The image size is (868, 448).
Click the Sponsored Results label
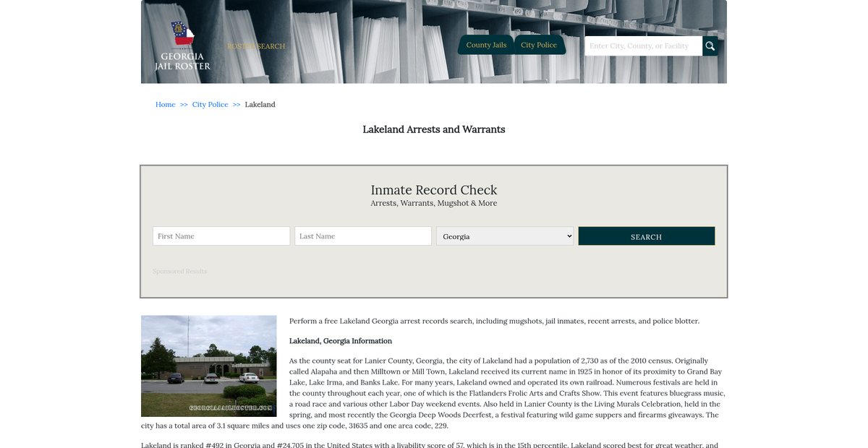pyautogui.click(x=179, y=272)
